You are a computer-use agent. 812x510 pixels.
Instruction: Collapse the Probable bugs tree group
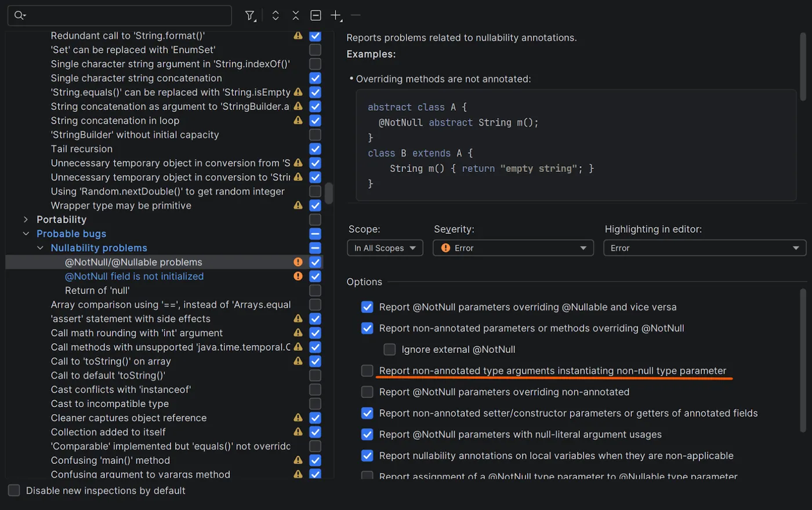(x=26, y=234)
